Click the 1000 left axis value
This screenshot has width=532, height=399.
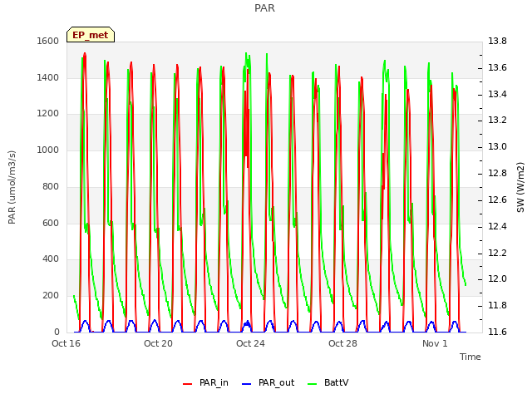[x=48, y=150]
